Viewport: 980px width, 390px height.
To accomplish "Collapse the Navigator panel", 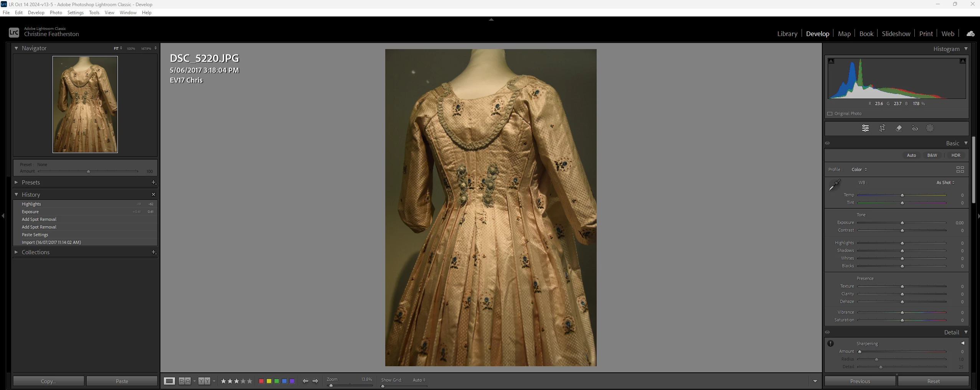I will (16, 48).
